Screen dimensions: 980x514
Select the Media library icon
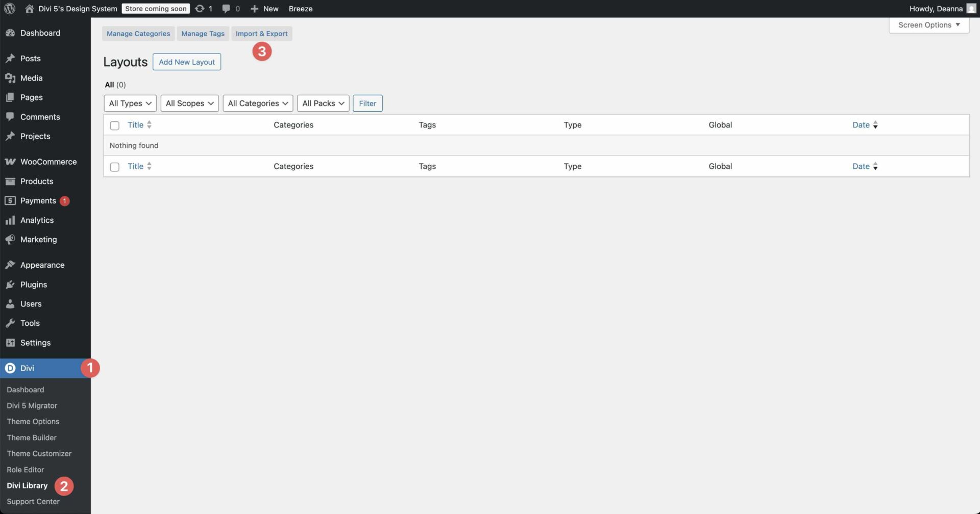point(11,78)
